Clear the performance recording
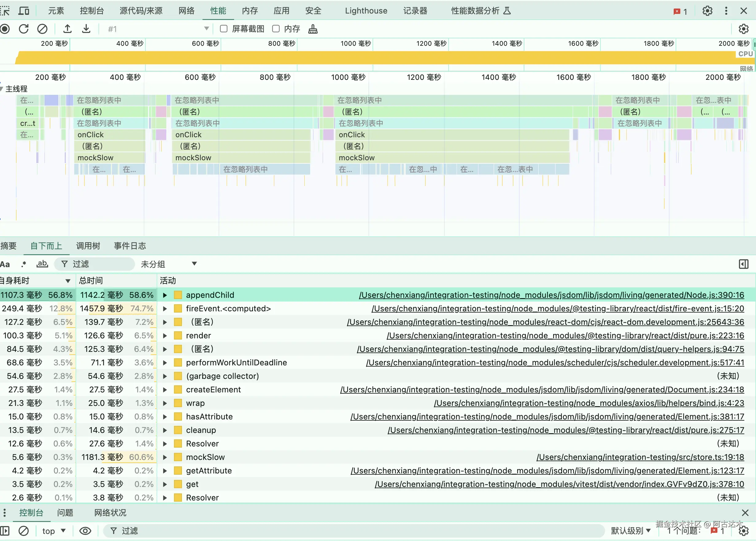Viewport: 756px width, 541px height. [42, 29]
